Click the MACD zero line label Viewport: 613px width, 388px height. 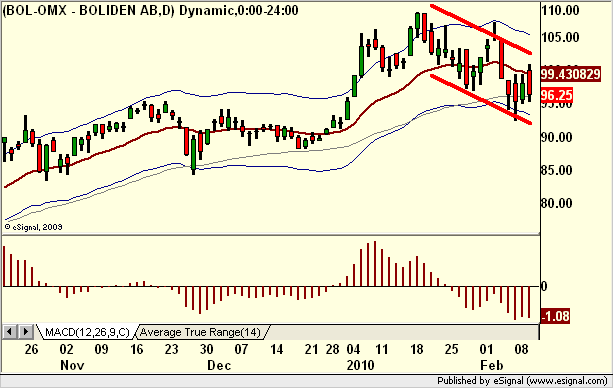544,287
